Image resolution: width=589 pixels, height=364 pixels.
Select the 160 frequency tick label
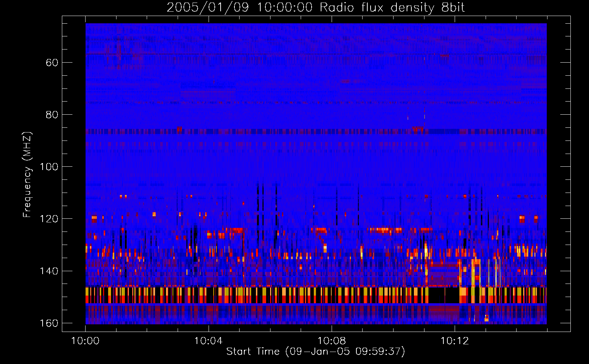pyautogui.click(x=49, y=323)
